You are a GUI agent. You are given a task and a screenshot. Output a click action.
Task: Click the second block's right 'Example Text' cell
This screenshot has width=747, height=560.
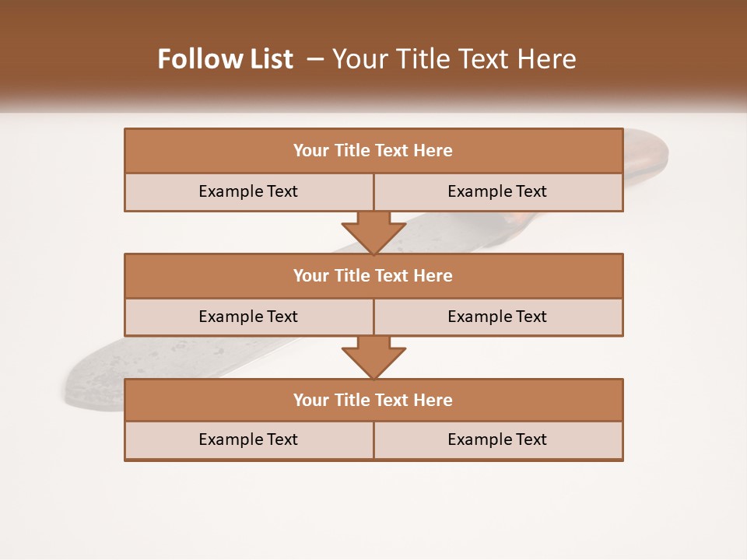coord(498,317)
